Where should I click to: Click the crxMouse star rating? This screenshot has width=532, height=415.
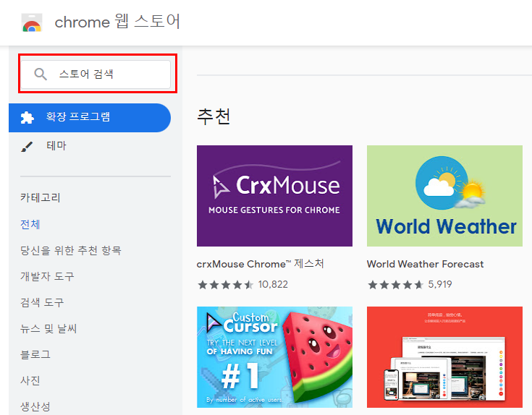pos(226,285)
